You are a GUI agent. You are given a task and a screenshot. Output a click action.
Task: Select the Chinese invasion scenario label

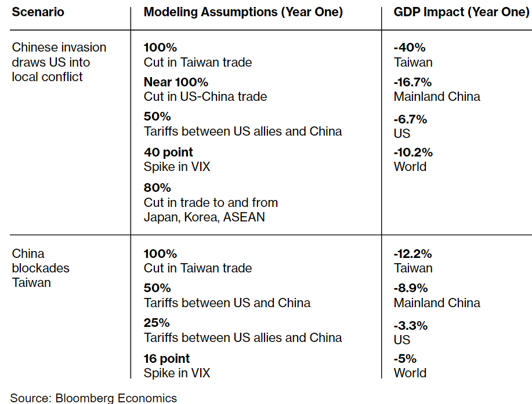coord(59,62)
